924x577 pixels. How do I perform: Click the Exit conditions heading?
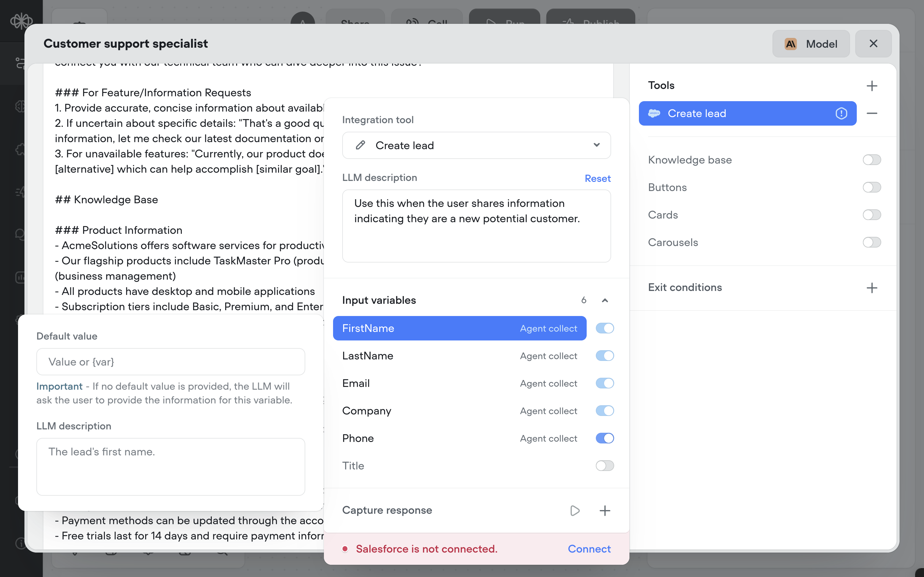tap(685, 287)
